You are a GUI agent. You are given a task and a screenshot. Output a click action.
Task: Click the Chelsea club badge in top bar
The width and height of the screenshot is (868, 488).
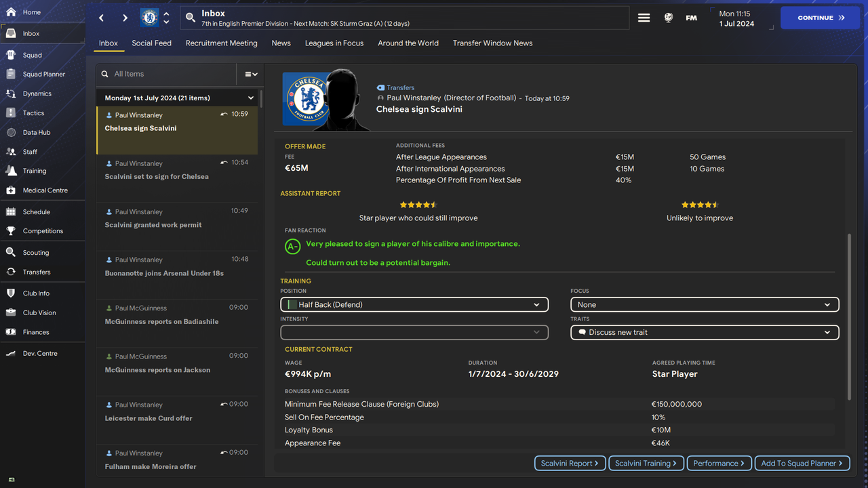click(x=149, y=18)
